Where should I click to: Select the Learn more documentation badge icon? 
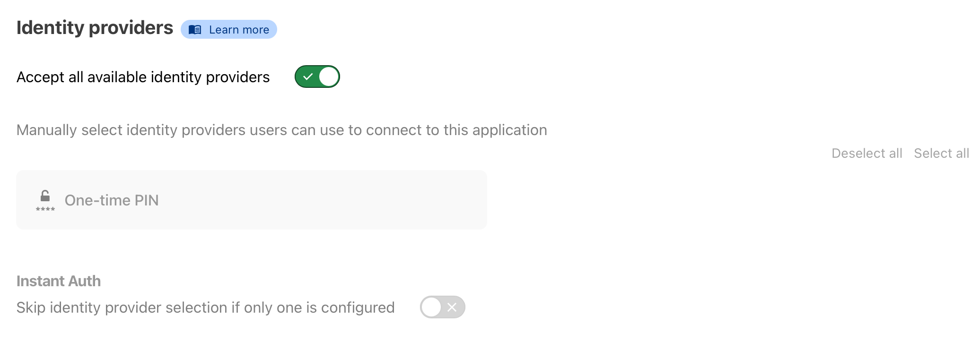195,29
